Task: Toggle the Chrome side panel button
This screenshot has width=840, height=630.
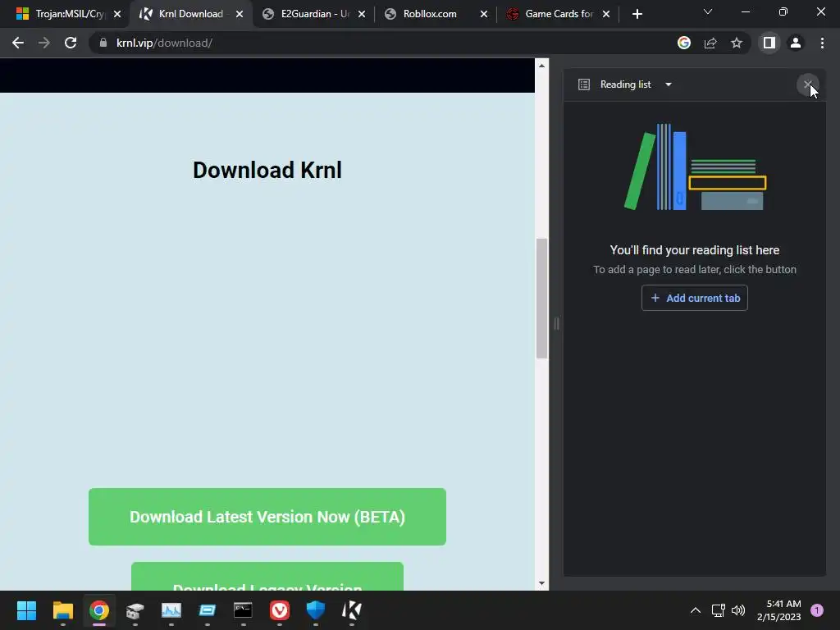Action: [769, 43]
